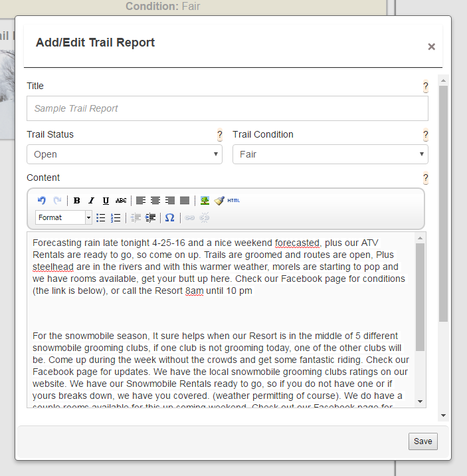This screenshot has width=467, height=476.
Task: Click the Save button
Action: coord(422,441)
